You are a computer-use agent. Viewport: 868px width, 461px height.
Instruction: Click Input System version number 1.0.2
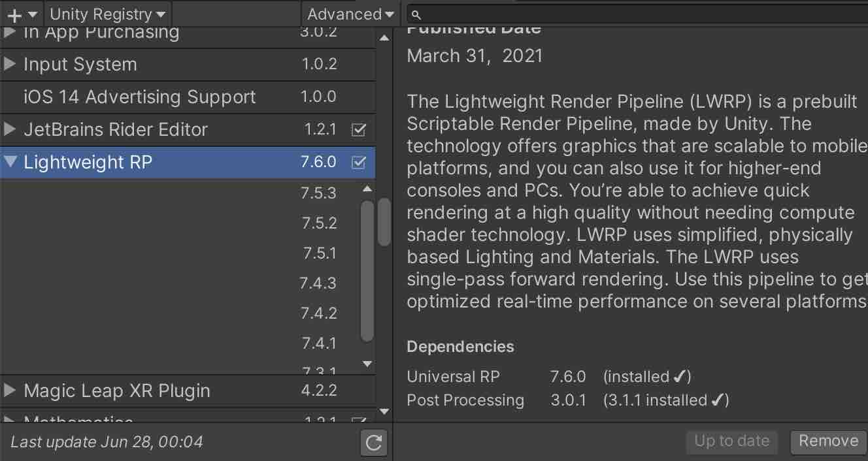319,64
